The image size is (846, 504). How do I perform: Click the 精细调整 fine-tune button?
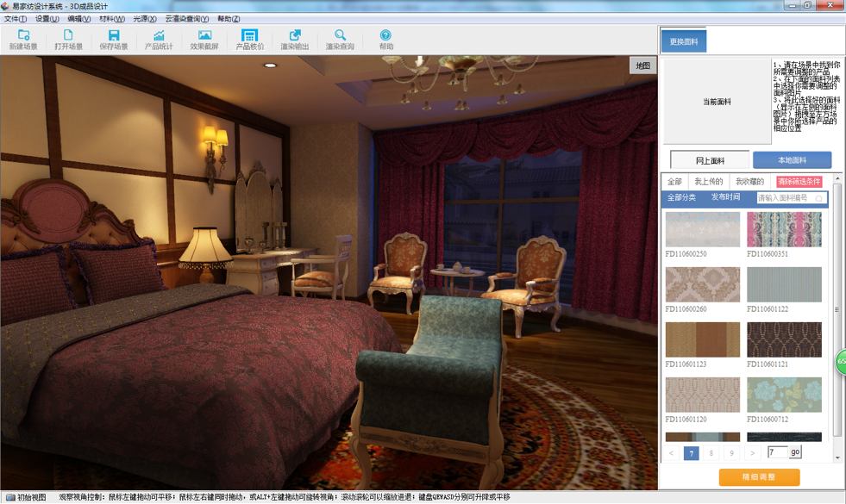tap(759, 477)
